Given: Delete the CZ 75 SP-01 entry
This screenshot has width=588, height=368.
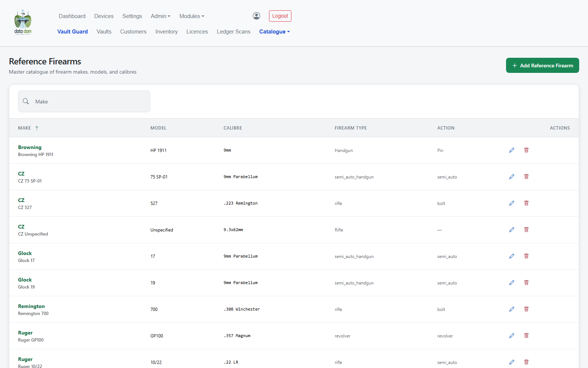Looking at the screenshot, I should tap(526, 177).
